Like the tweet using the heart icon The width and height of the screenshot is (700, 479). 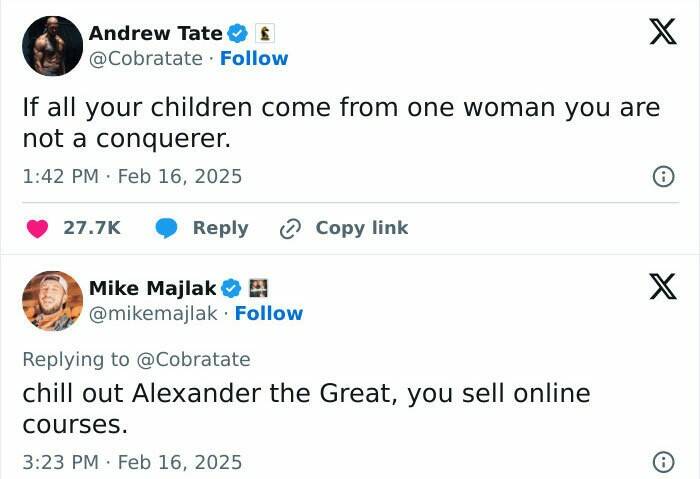click(38, 228)
